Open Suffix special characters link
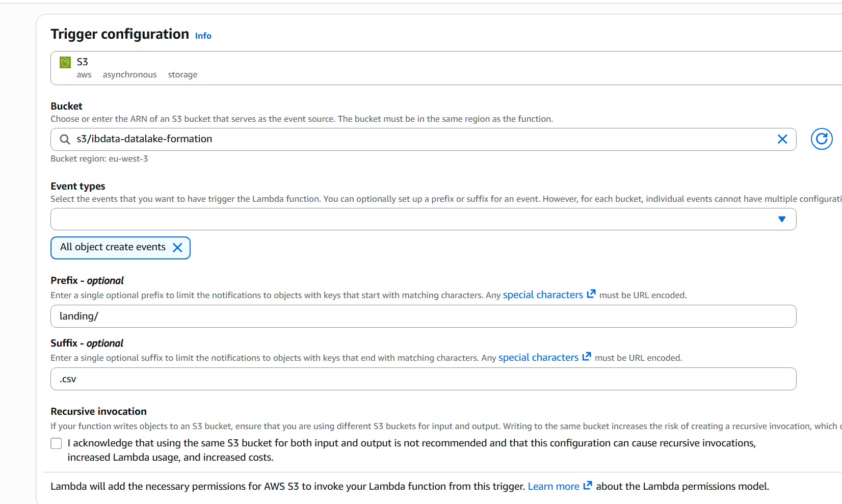Screen dimensions: 842x504 click(538, 358)
